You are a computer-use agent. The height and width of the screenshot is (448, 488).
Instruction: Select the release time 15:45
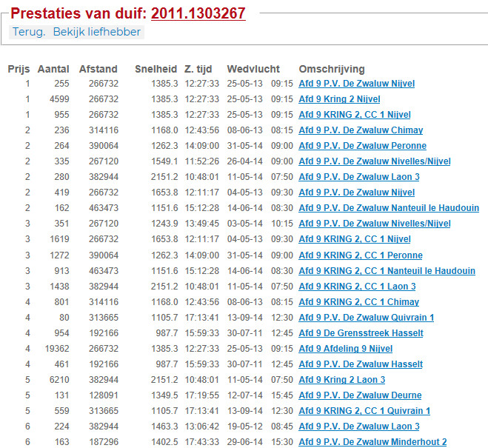click(282, 395)
